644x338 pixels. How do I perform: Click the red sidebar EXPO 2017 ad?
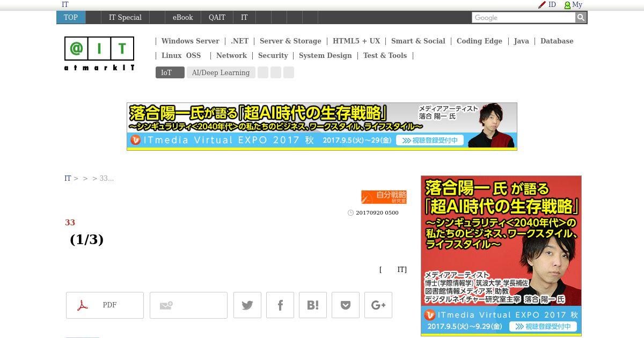pos(501,255)
